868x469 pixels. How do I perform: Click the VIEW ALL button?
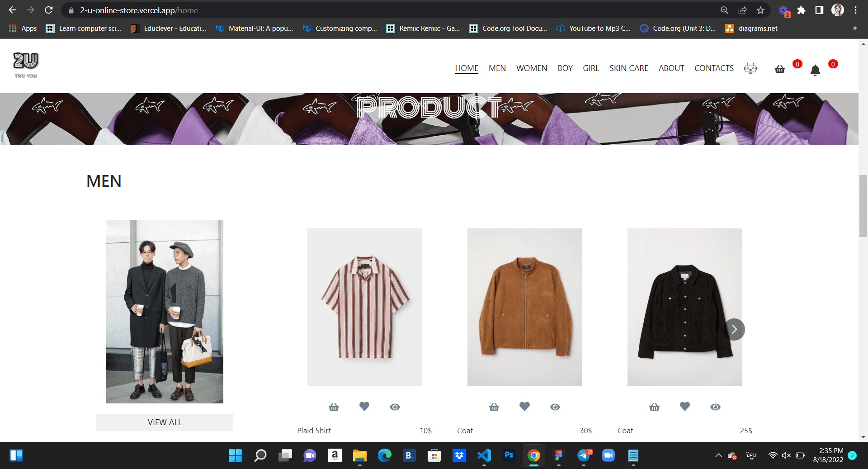[x=165, y=422]
